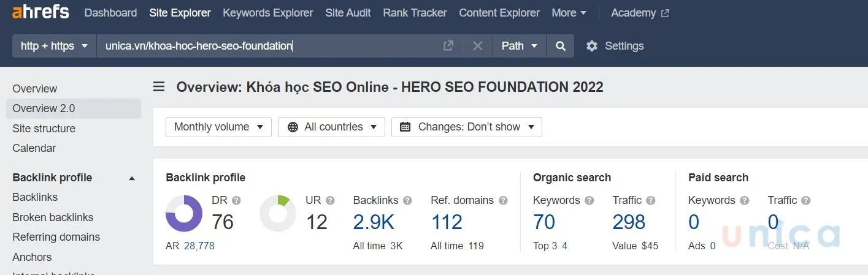Open the Keywords Explorer tab
The image size is (868, 275).
267,13
